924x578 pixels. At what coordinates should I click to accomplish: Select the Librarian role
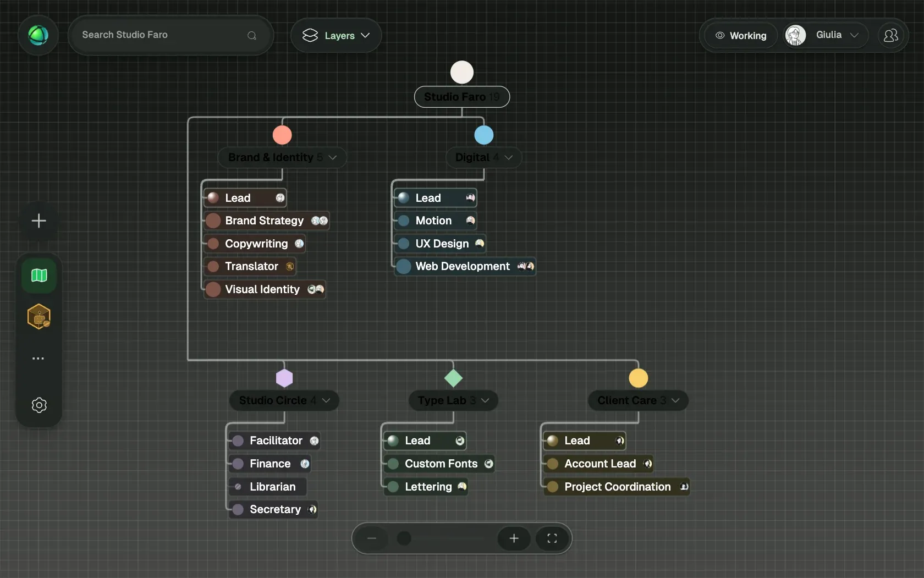[268, 487]
